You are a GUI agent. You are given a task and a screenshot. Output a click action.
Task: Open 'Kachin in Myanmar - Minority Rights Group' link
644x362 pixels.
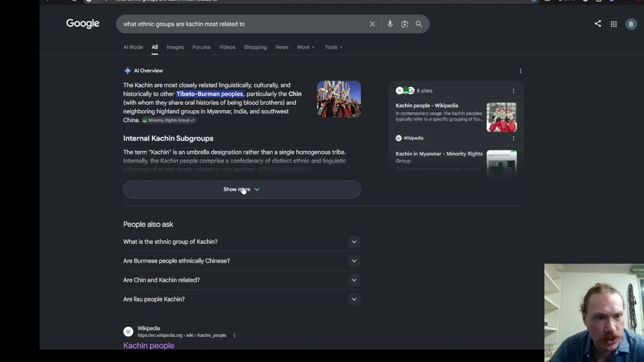pyautogui.click(x=439, y=157)
